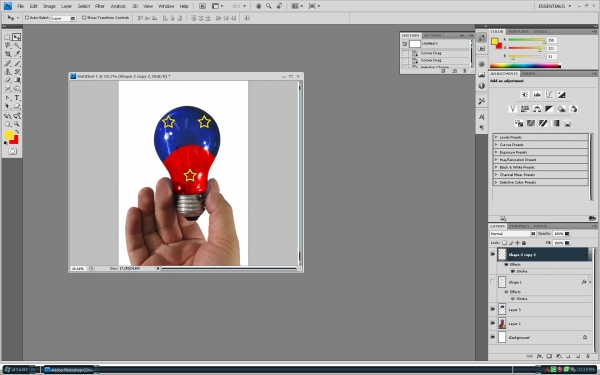The height and width of the screenshot is (375, 600).
Task: Select the Path Selection tool
Action: pos(7,106)
